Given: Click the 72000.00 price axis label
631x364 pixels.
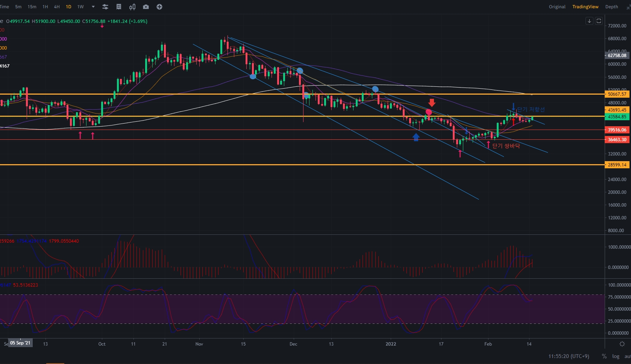Looking at the screenshot, I should (617, 26).
